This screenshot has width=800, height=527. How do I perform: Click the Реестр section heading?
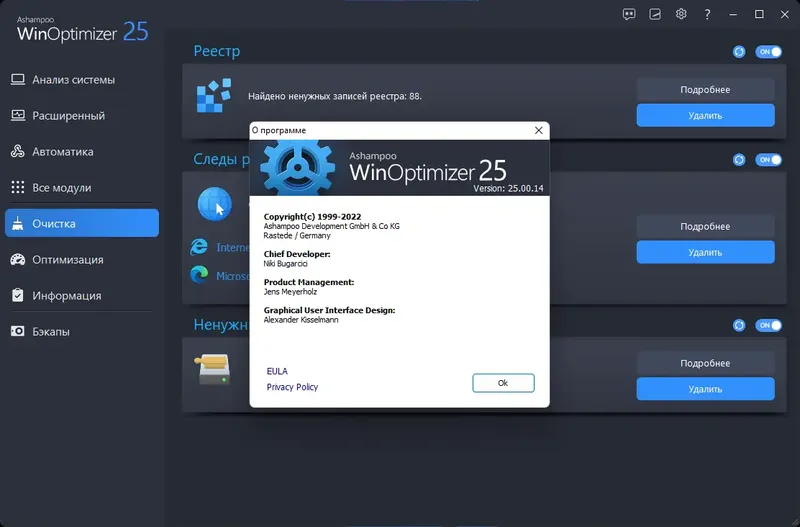[216, 51]
